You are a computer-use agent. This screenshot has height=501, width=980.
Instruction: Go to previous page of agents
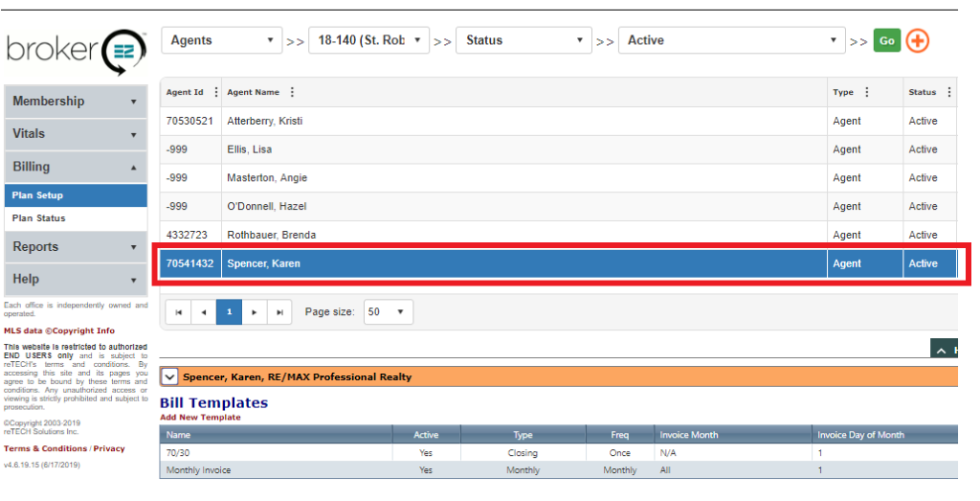tap(203, 312)
